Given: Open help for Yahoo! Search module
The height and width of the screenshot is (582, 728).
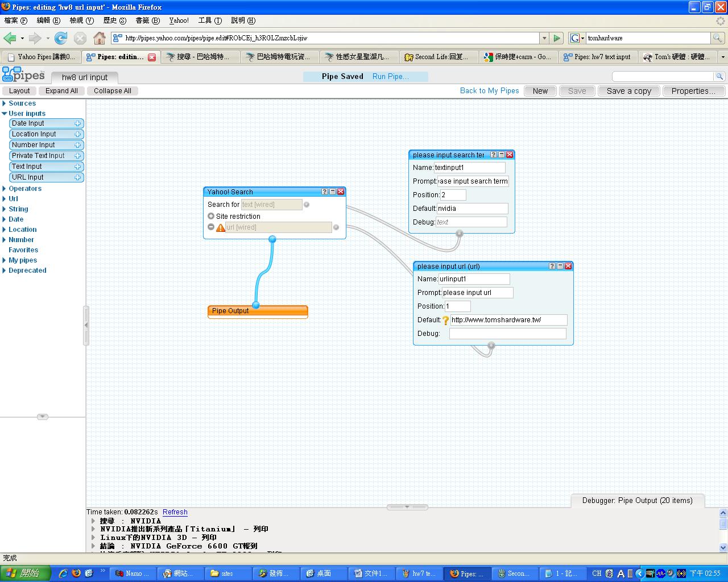Looking at the screenshot, I should (x=325, y=192).
